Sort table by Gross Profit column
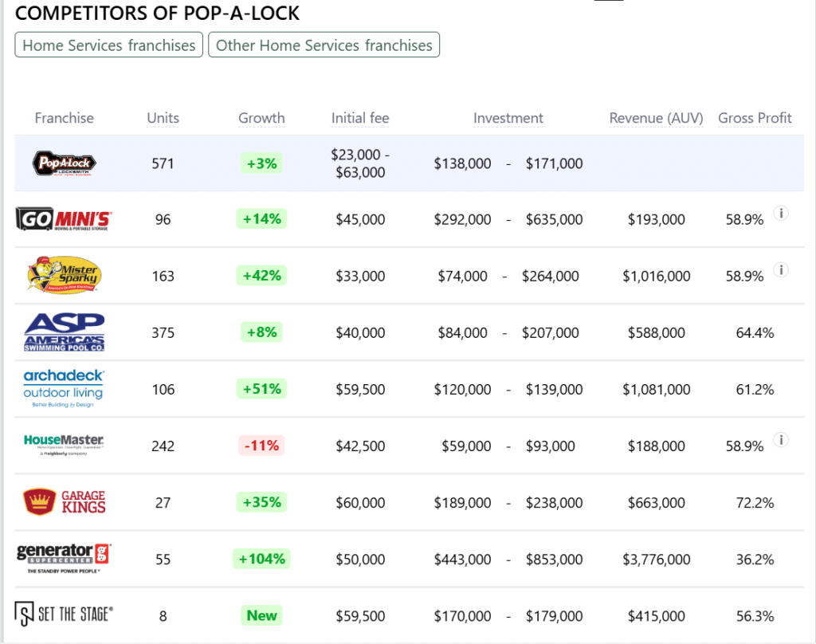This screenshot has width=816, height=644. point(755,118)
